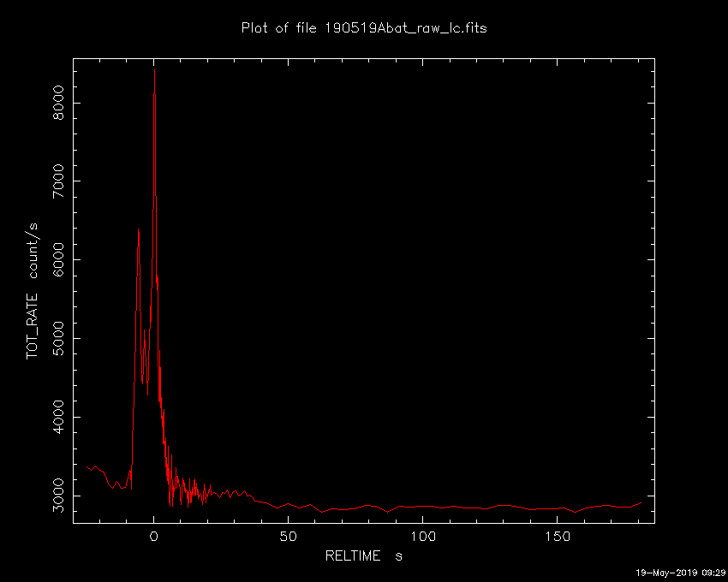Click the y-axis value 7000

58,181
